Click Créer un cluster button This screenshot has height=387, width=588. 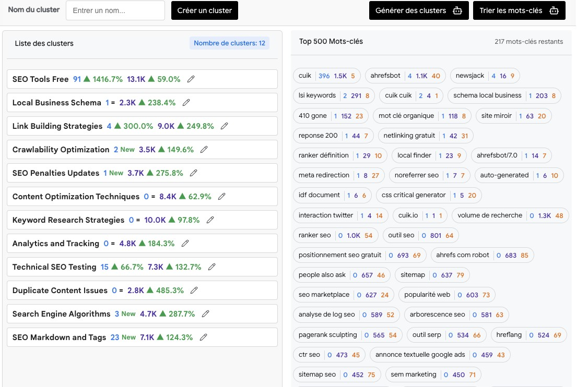pyautogui.click(x=205, y=10)
